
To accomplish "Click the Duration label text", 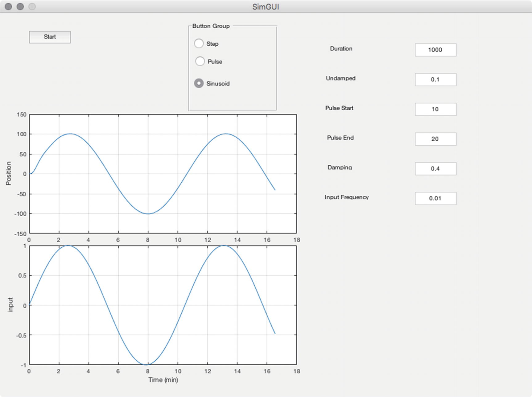I will [341, 49].
